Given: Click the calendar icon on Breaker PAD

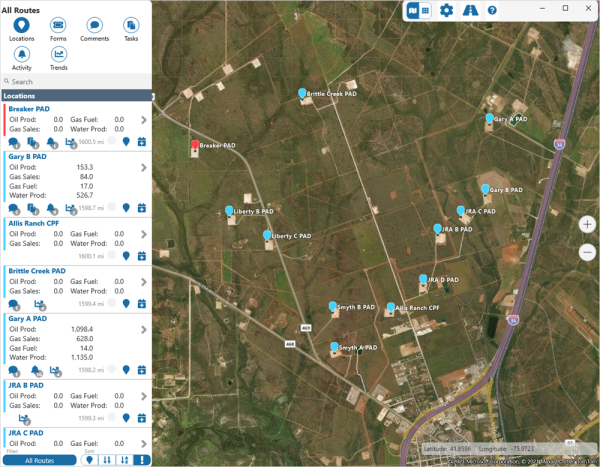Looking at the screenshot, I should coord(142,142).
